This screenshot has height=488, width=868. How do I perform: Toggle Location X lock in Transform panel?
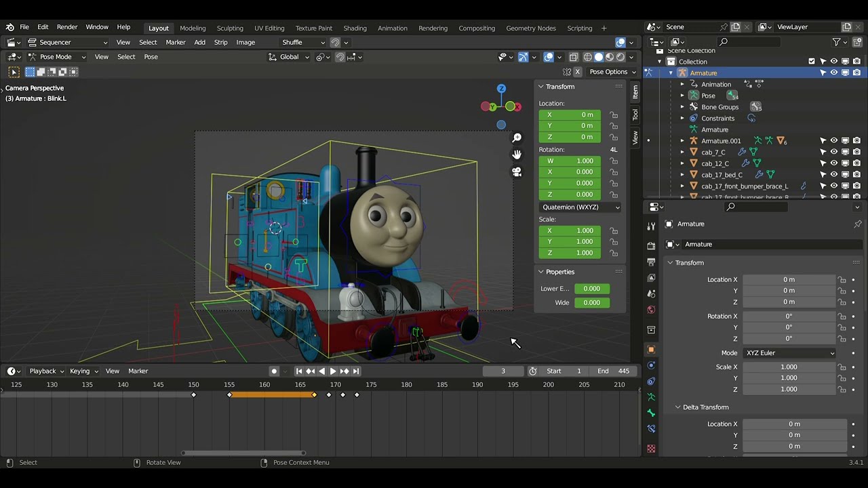point(614,115)
